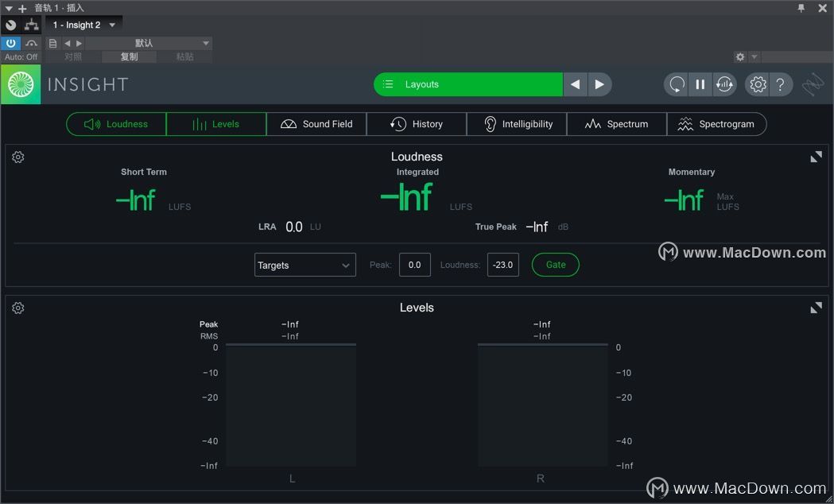Click the 对照 compare button
This screenshot has height=504, width=834.
tap(73, 57)
